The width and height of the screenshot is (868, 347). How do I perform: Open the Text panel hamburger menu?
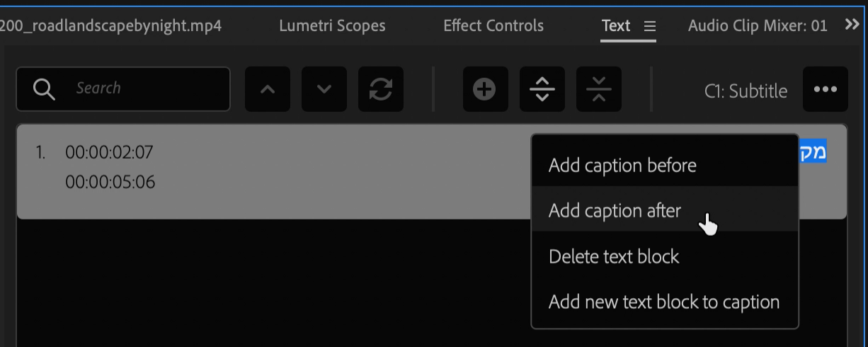650,26
